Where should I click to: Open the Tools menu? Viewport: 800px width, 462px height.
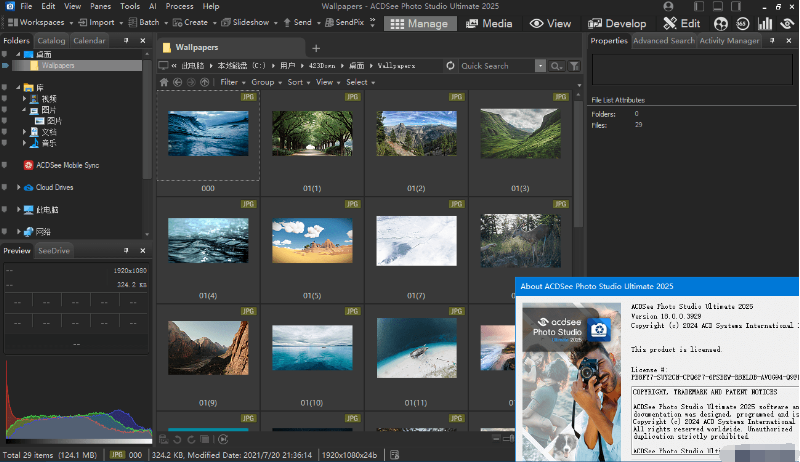pos(130,6)
